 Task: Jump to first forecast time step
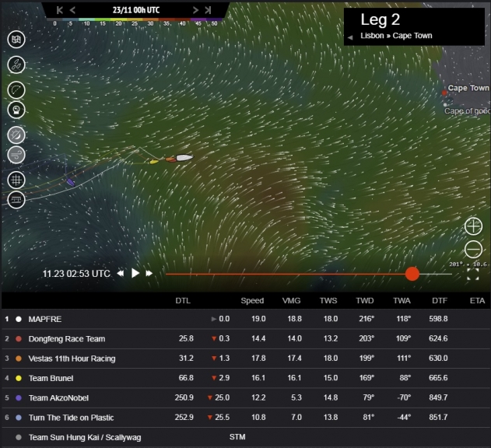coord(59,10)
